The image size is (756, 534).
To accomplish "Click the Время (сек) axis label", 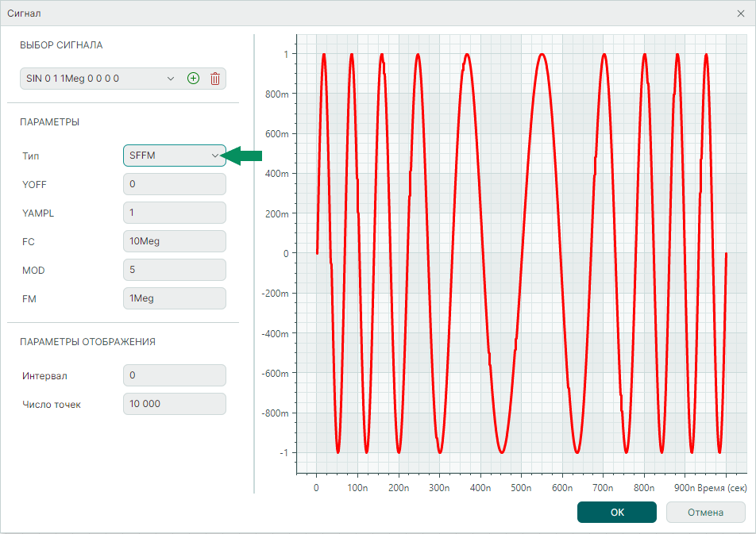I will (x=721, y=487).
